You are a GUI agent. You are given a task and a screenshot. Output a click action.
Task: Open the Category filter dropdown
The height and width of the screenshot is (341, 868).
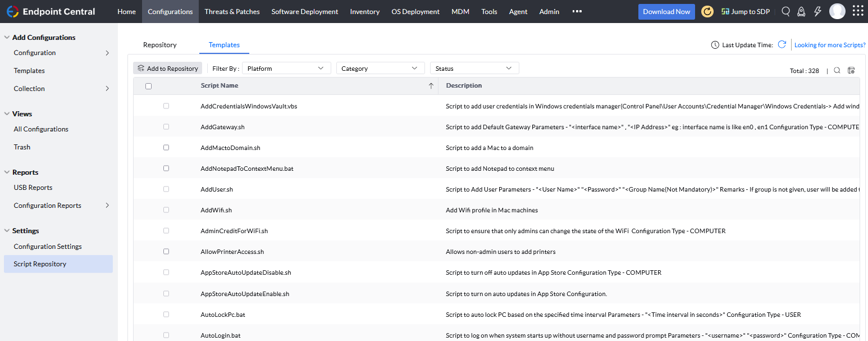(380, 67)
